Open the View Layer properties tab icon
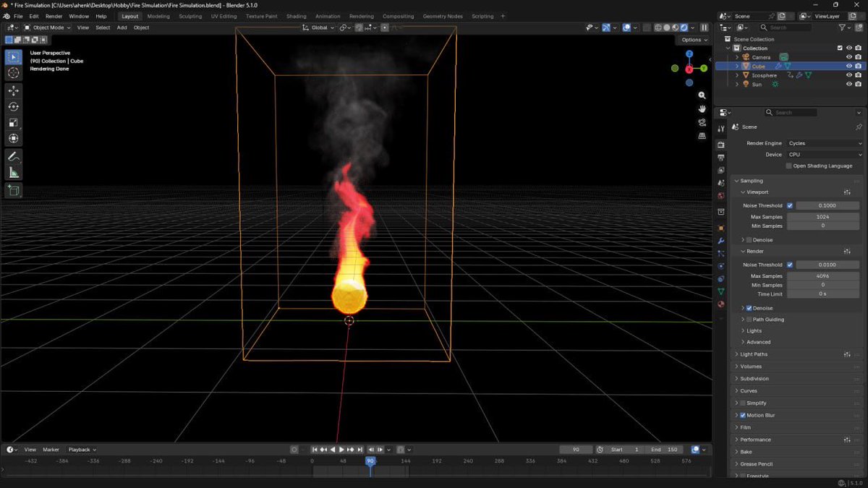The width and height of the screenshot is (868, 488). click(x=720, y=171)
